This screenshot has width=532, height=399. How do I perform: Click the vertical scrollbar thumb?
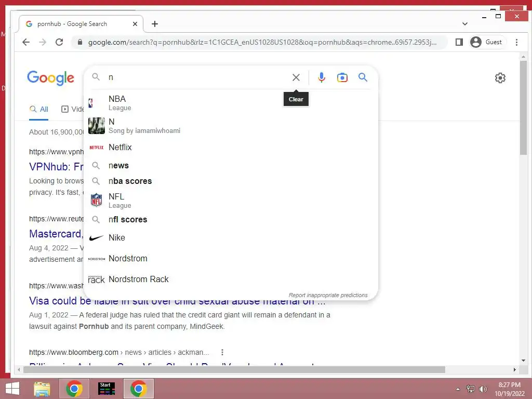523,108
